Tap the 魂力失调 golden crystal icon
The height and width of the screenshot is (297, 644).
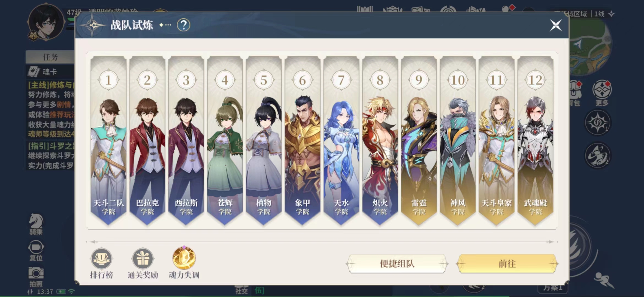pyautogui.click(x=184, y=258)
